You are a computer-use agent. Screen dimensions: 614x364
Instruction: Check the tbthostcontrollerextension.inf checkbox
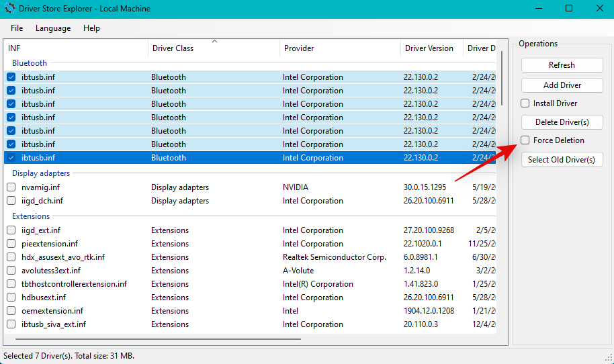pyautogui.click(x=11, y=284)
